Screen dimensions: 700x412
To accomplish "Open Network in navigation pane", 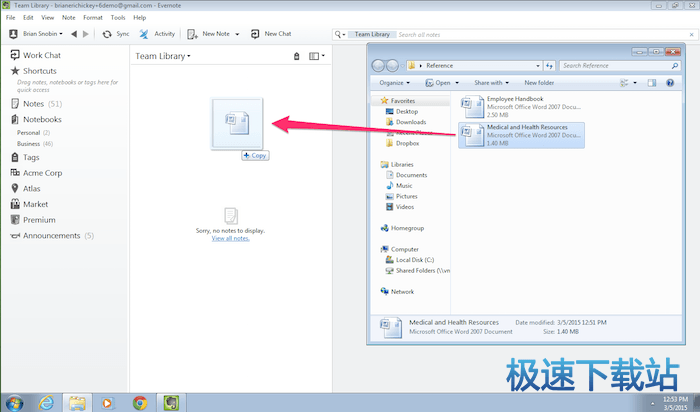I will click(397, 291).
